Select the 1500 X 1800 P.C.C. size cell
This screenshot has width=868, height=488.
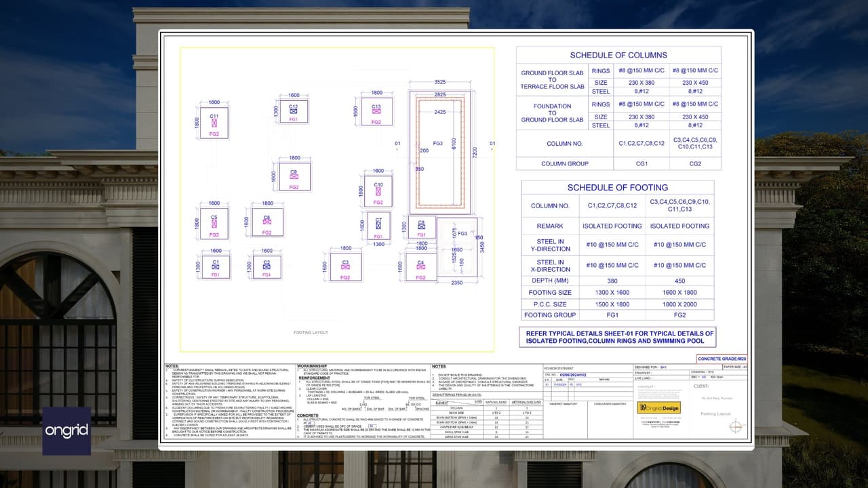pyautogui.click(x=612, y=304)
